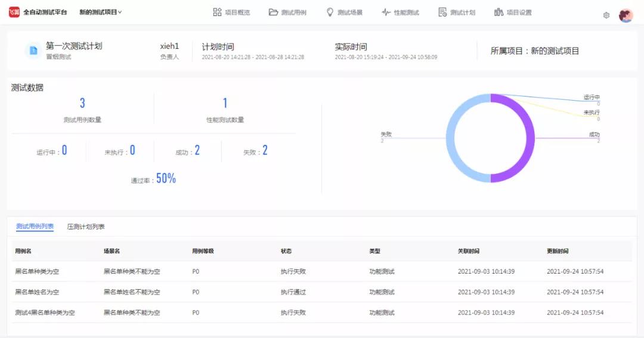The width and height of the screenshot is (644, 338).
Task: Go to 项目设置 menu
Action: [519, 13]
